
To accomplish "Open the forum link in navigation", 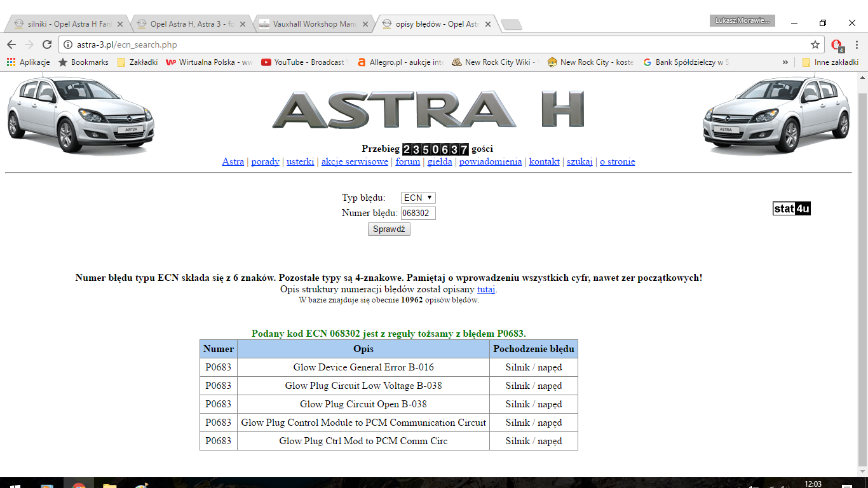I will pyautogui.click(x=408, y=161).
